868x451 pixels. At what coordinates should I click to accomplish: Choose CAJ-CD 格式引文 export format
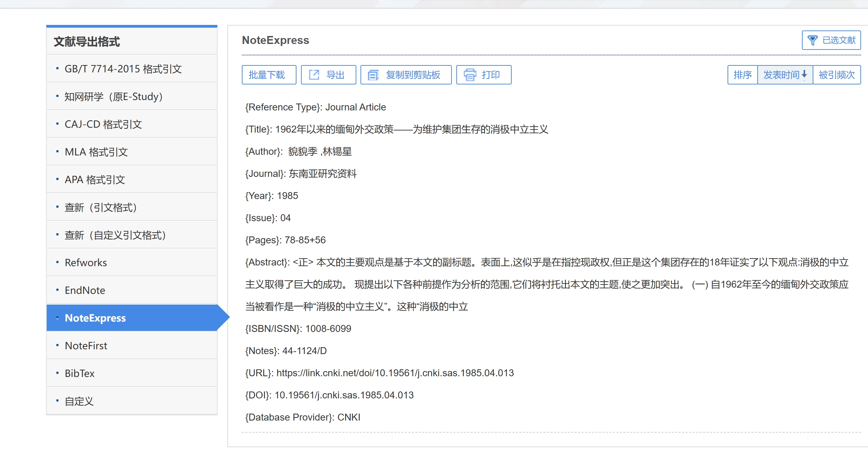point(132,124)
